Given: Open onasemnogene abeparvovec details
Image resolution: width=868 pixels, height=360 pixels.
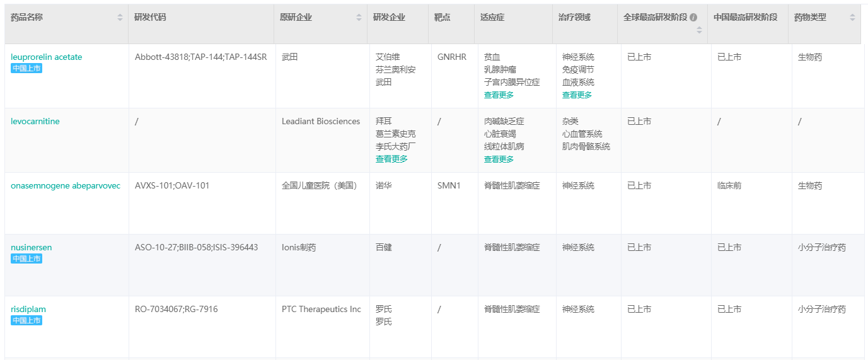Looking at the screenshot, I should [x=66, y=185].
